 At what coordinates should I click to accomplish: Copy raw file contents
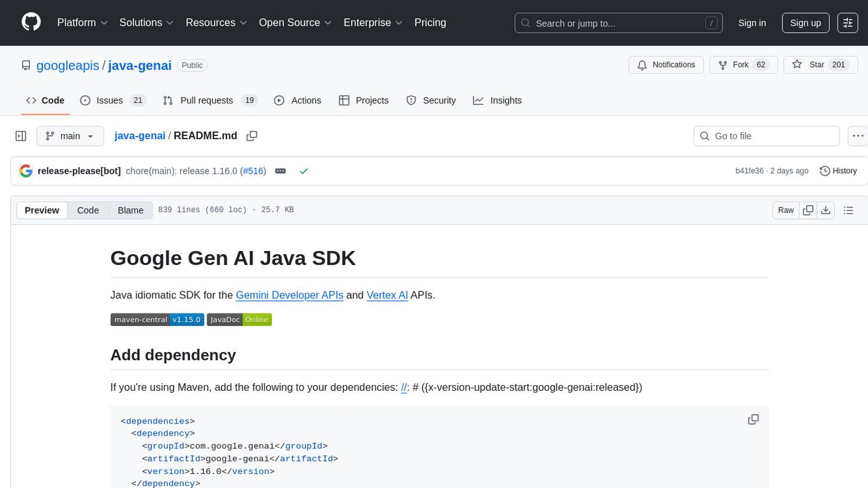click(808, 210)
